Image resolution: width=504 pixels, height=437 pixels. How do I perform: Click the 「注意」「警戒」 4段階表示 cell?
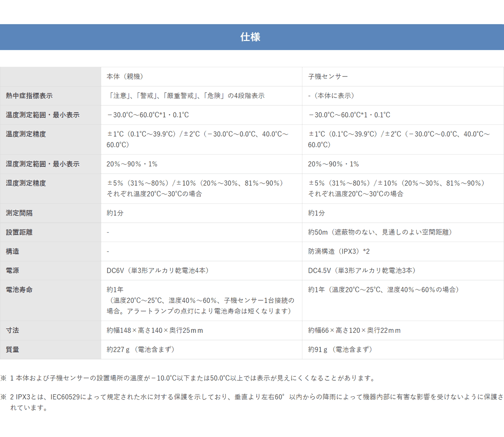pyautogui.click(x=202, y=96)
